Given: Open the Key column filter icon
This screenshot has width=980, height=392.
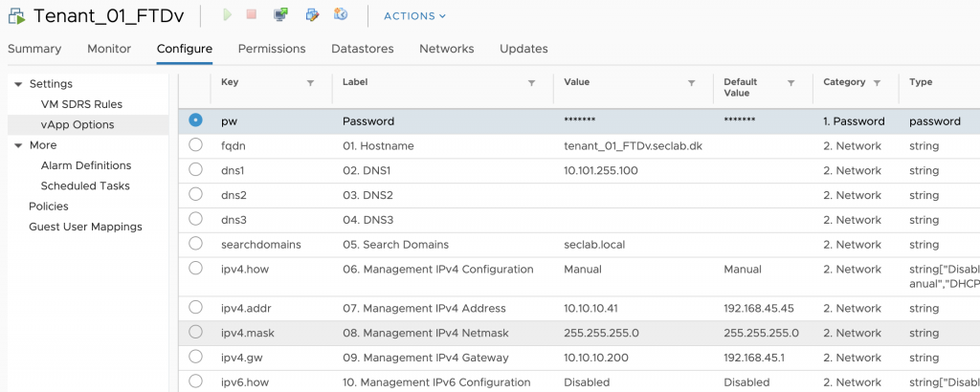Looking at the screenshot, I should (x=310, y=83).
